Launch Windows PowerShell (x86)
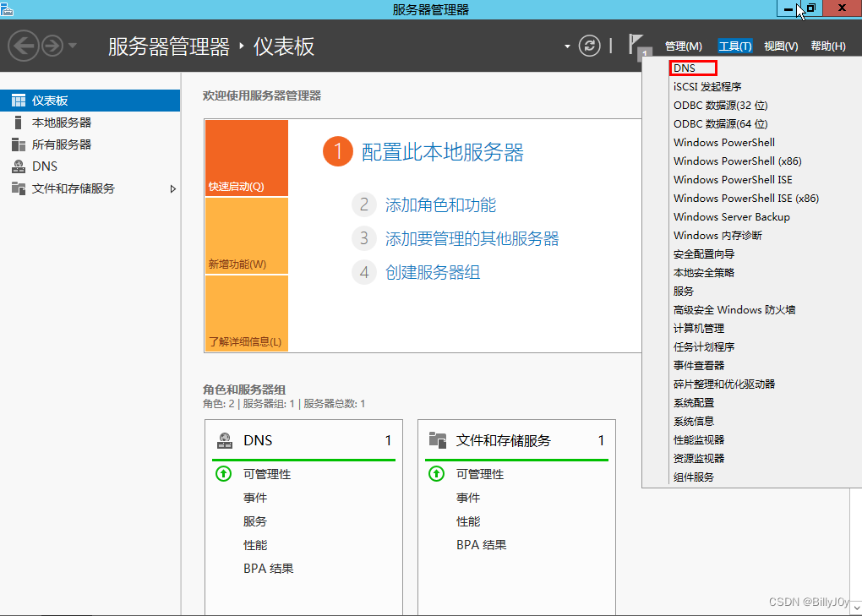The image size is (862, 616). point(737,161)
